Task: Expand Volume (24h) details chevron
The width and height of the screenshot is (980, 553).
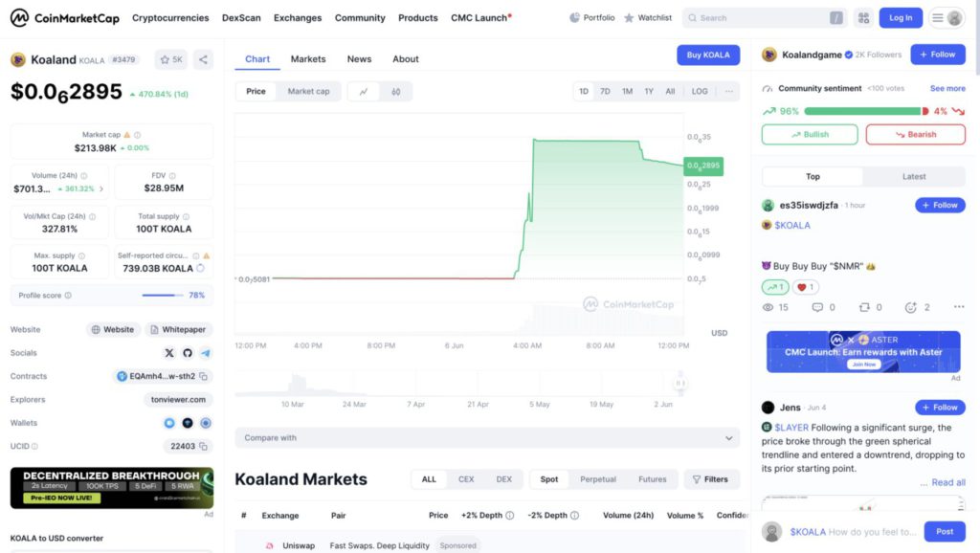Action: click(101, 188)
